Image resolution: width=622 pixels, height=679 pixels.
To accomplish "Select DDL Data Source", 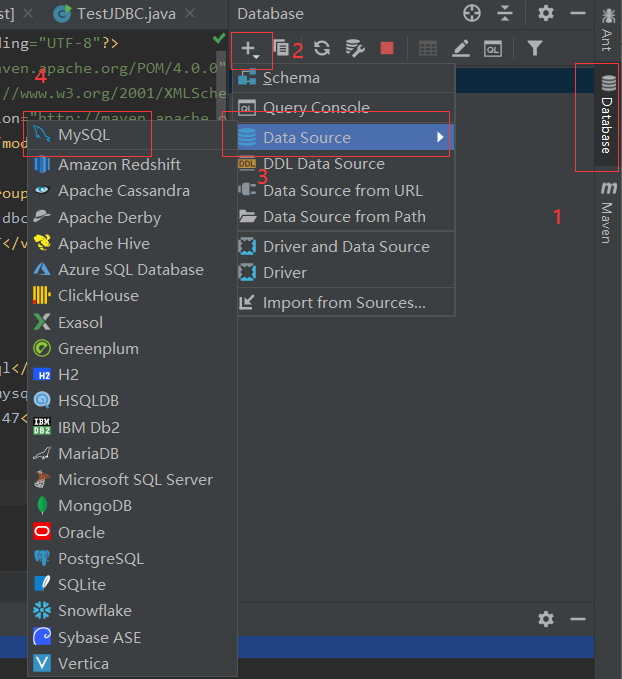I will tap(346, 164).
